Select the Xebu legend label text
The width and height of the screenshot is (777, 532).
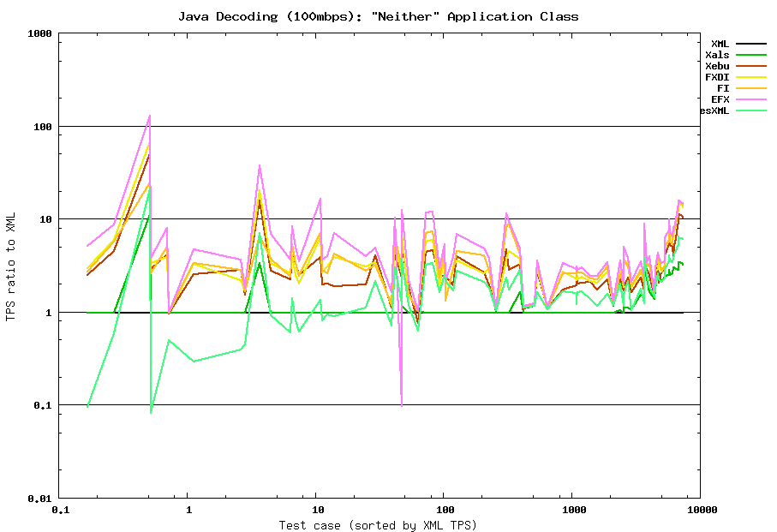coord(717,66)
